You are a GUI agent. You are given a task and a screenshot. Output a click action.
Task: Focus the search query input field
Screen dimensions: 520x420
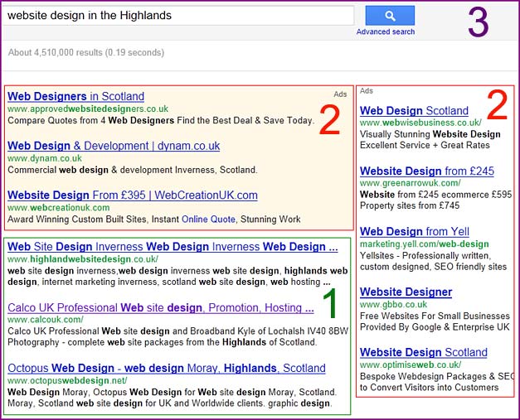[x=178, y=15]
